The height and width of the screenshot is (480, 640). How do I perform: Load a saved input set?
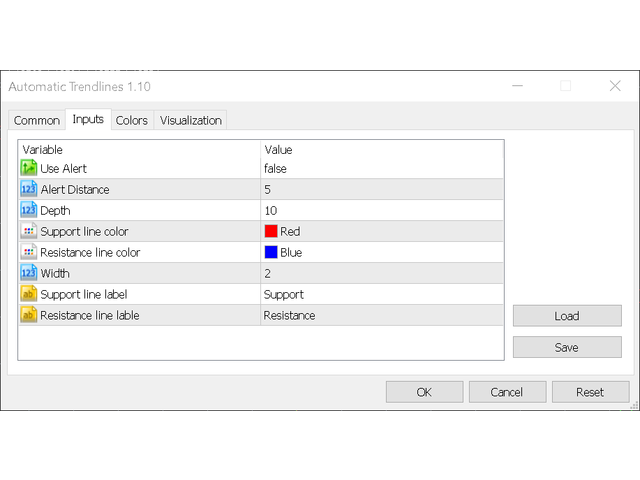coord(567,316)
